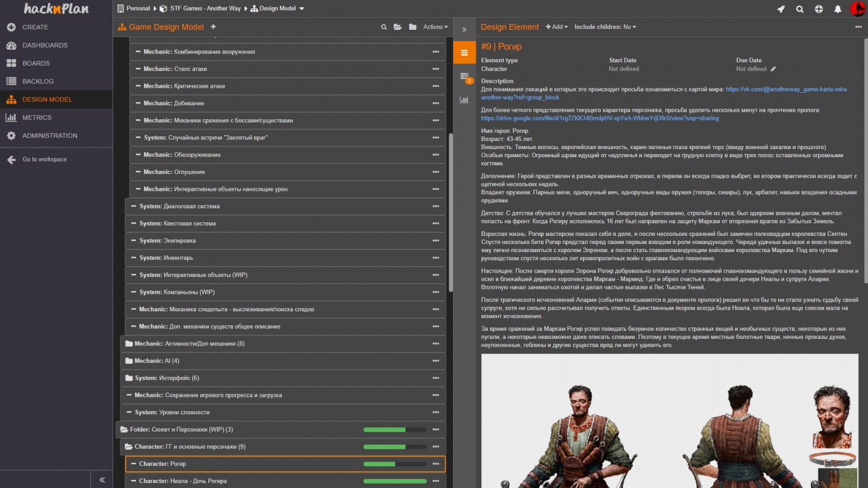Open the Backlog section
The image size is (868, 488).
click(38, 81)
